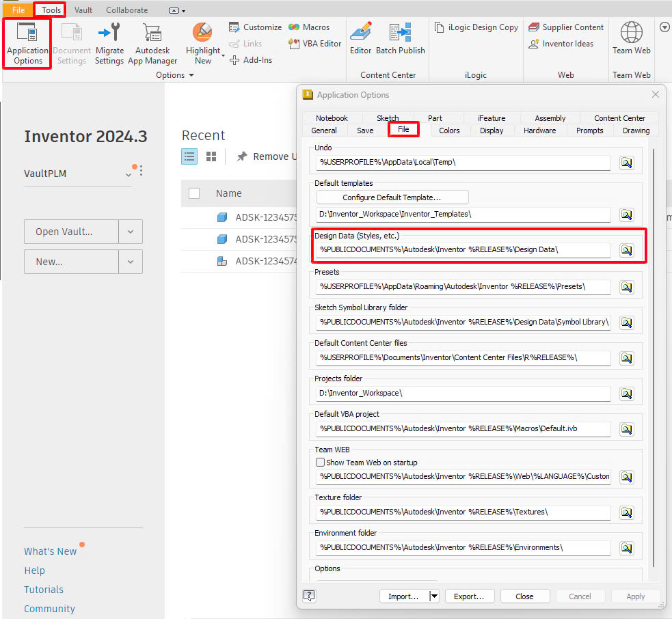Click the Export button

469,596
